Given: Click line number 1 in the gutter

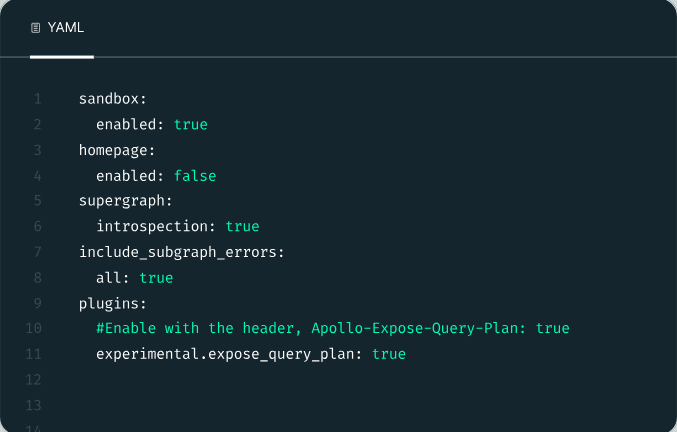Looking at the screenshot, I should pyautogui.click(x=38, y=99).
